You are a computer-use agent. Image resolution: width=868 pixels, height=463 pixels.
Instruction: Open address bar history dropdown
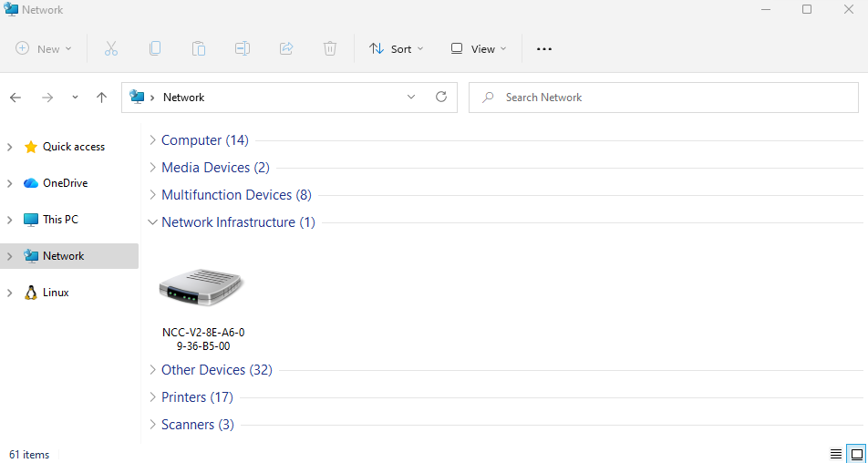[411, 97]
